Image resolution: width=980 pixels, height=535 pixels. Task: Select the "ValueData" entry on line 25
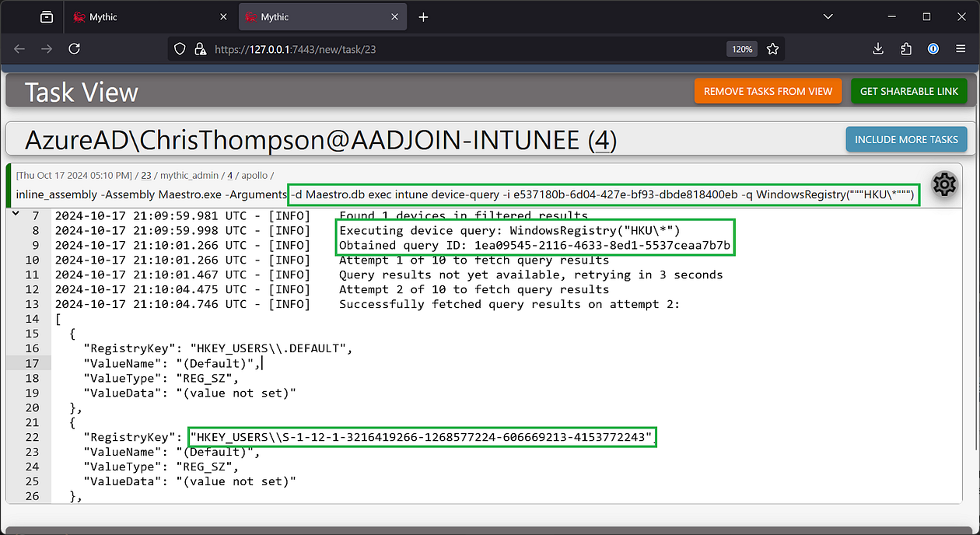pyautogui.click(x=190, y=481)
